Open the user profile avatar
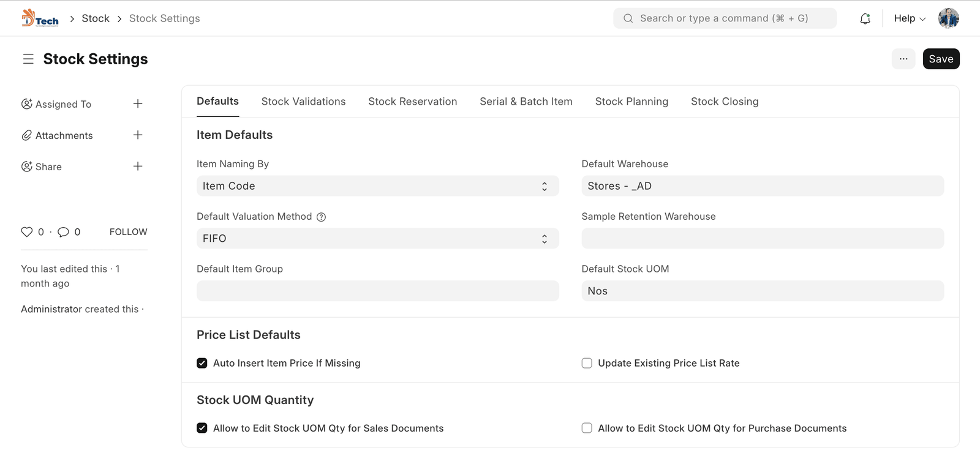 click(948, 18)
